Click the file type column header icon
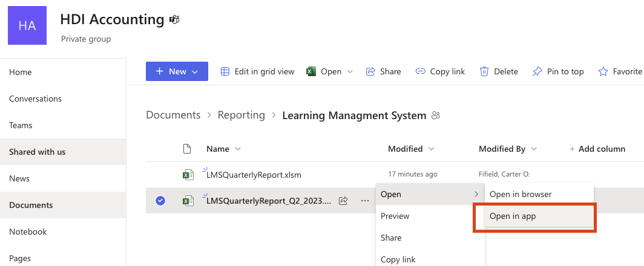This screenshot has width=644, height=266. coord(187,149)
